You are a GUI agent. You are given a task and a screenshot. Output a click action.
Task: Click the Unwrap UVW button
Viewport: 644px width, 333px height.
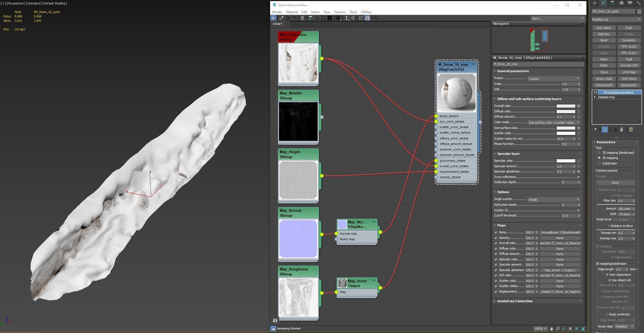[629, 65]
